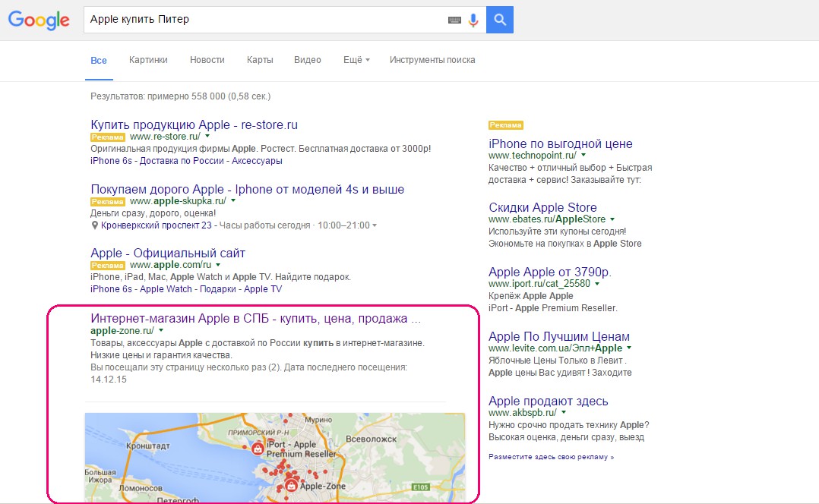Click the Google logo
Image resolution: width=819 pixels, height=504 pixels.
39,20
